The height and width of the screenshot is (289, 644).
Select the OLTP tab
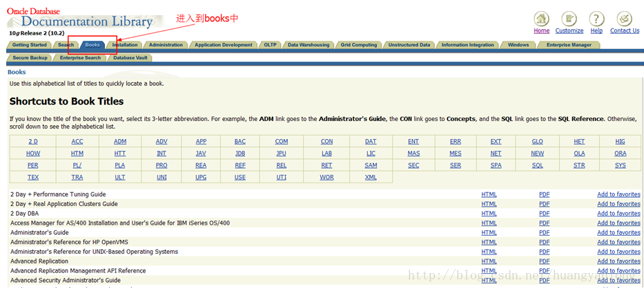[270, 45]
